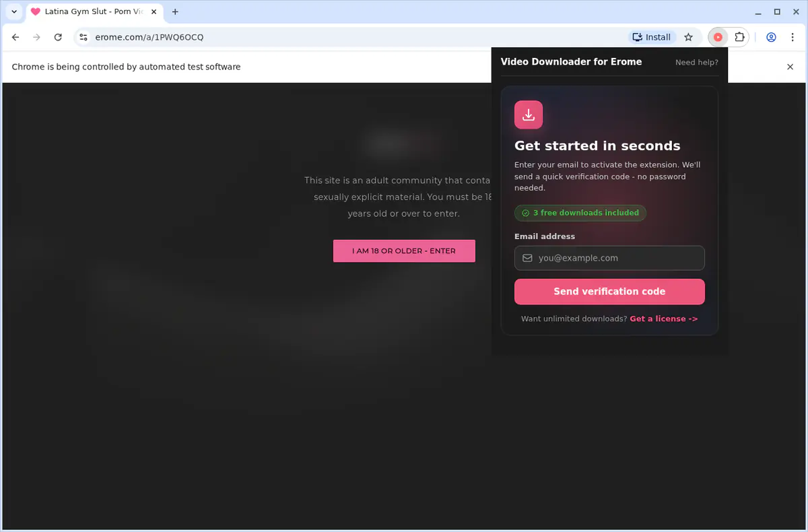
Task: Open site information icon in address bar
Action: pos(83,37)
